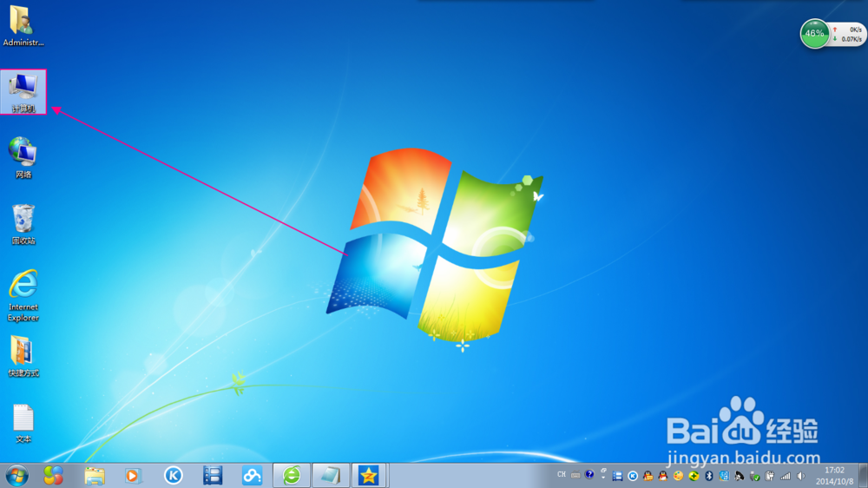The width and height of the screenshot is (868, 488).
Task: Click the blue grid tray icon
Action: click(724, 476)
